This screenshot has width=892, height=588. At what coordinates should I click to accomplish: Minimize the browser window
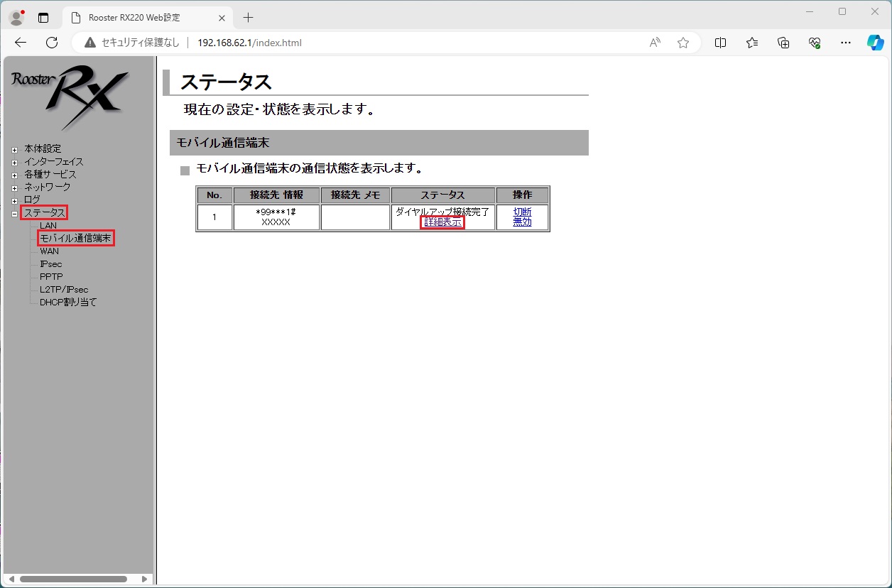(x=810, y=11)
